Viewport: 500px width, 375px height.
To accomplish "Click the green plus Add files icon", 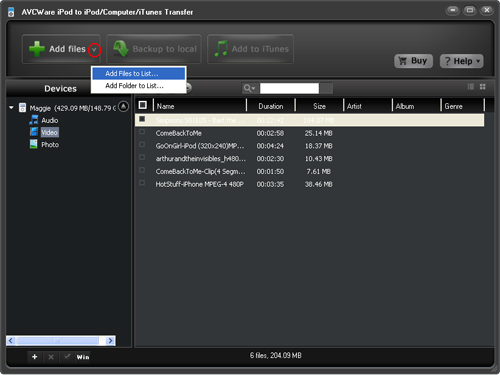I will pyautogui.click(x=37, y=49).
